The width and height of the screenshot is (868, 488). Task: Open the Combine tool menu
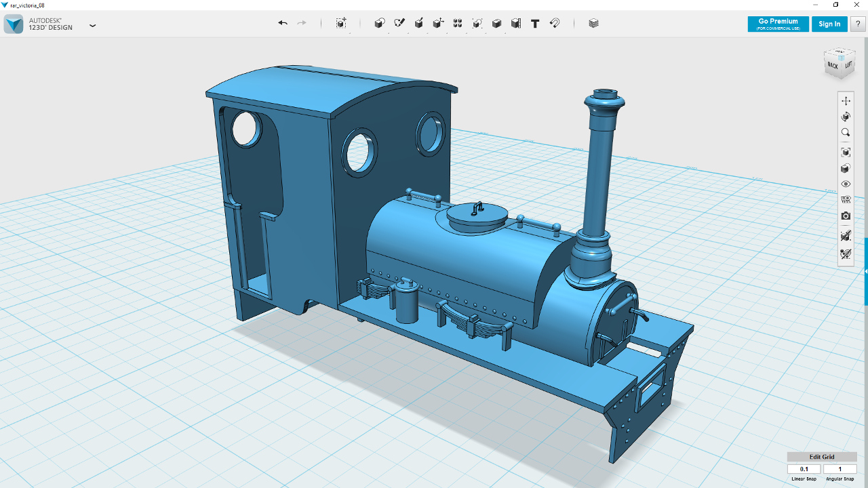tap(496, 23)
